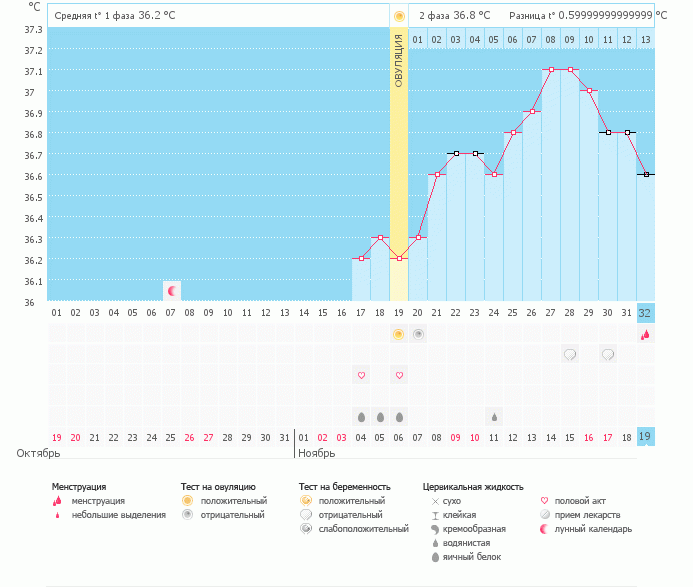This screenshot has width=693, height=587.
Task: Click the highlighted cycle day 32 cell
Action: 645,313
